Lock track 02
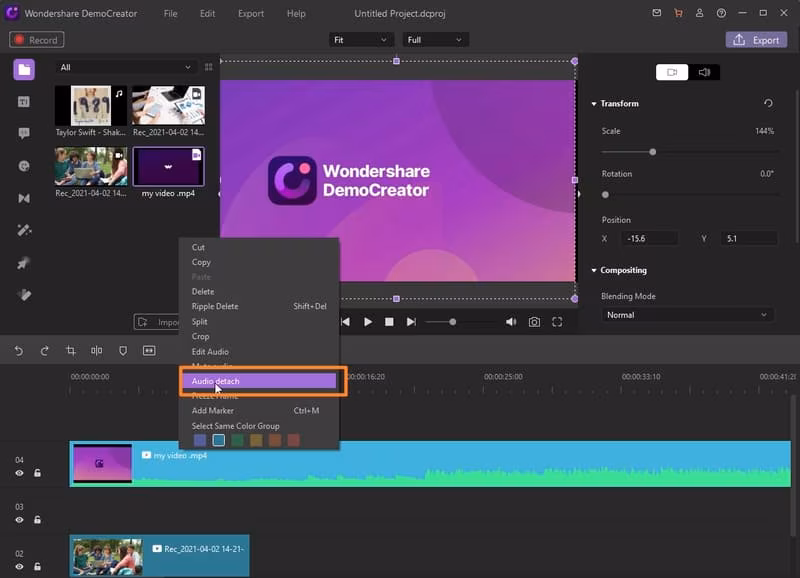This screenshot has width=800, height=578. coord(37,567)
